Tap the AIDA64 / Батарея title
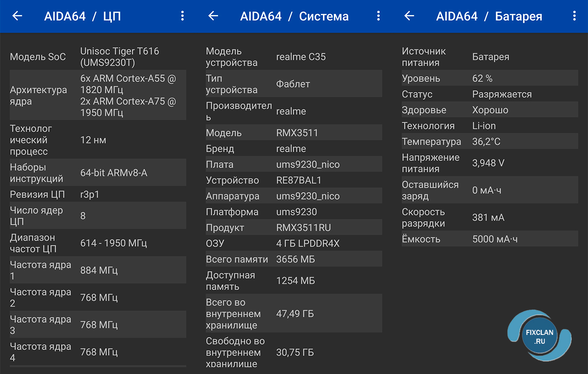Screen dimensions: 588x374 pos(488,16)
